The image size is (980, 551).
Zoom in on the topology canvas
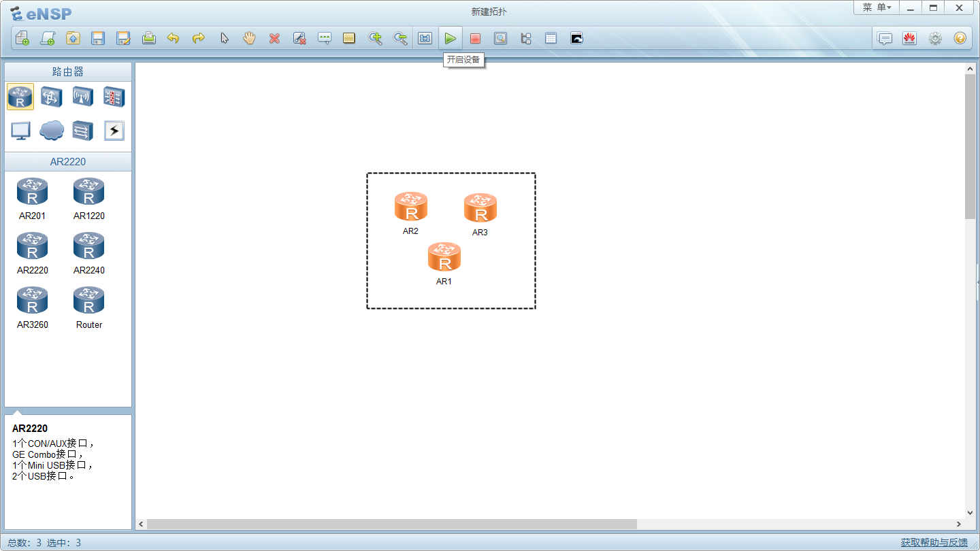point(375,38)
